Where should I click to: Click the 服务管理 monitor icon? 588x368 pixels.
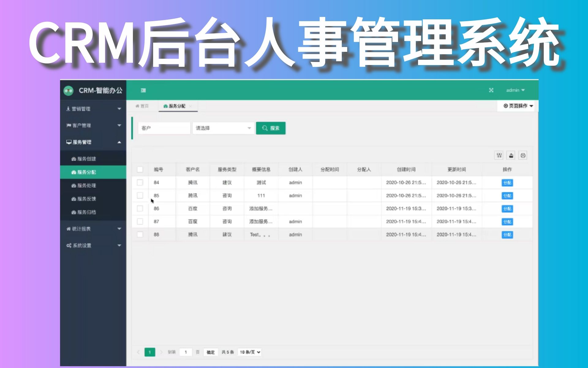point(69,142)
